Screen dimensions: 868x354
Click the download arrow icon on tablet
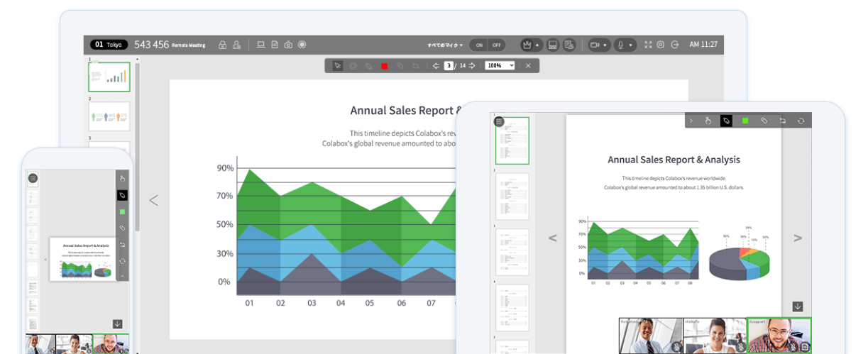(x=798, y=306)
